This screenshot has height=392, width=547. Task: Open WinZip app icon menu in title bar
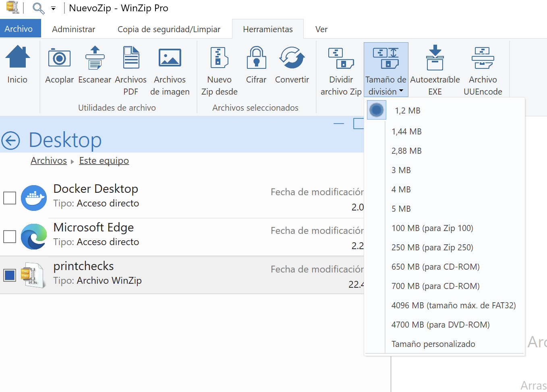pyautogui.click(x=12, y=7)
